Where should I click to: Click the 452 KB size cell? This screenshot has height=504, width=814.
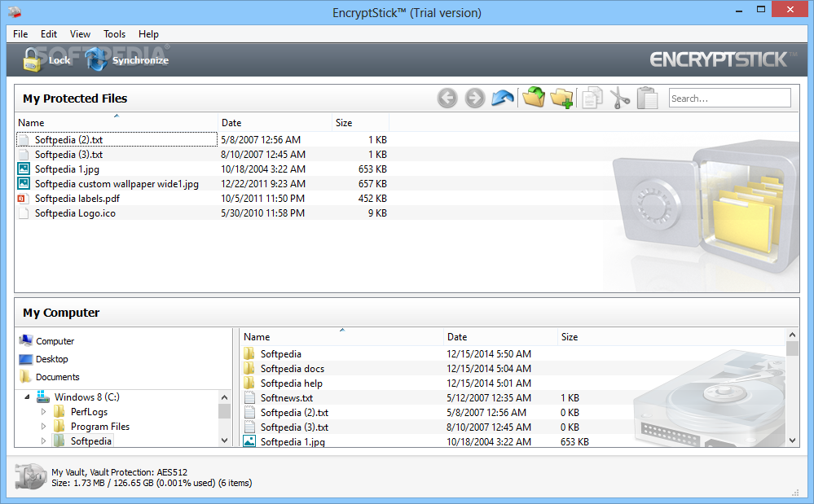(x=372, y=198)
